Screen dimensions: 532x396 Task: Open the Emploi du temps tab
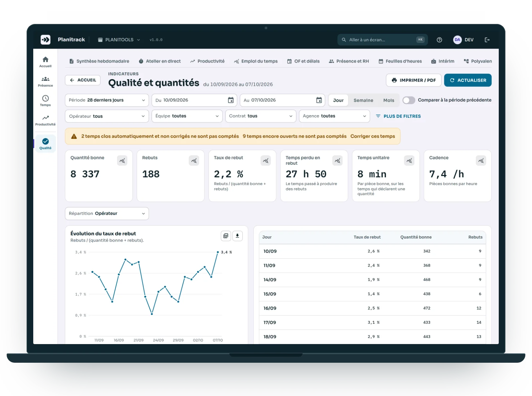pyautogui.click(x=256, y=61)
